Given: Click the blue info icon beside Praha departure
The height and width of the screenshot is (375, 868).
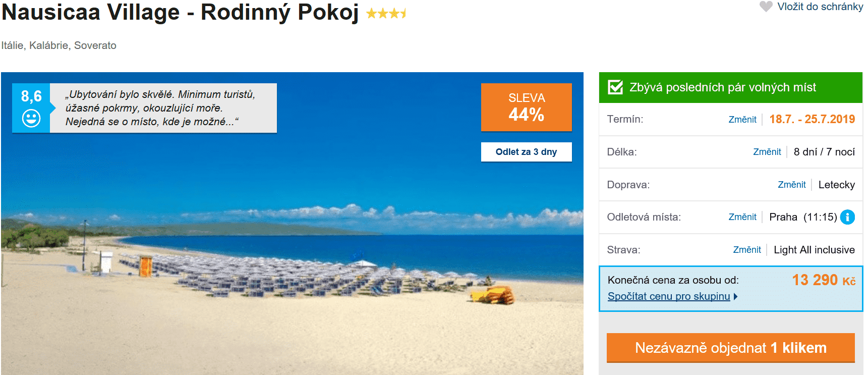Looking at the screenshot, I should click(847, 217).
